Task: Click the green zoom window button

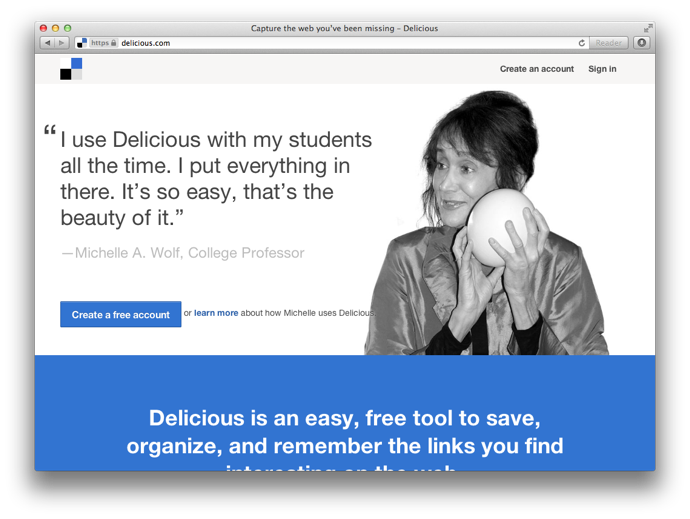Action: click(67, 28)
